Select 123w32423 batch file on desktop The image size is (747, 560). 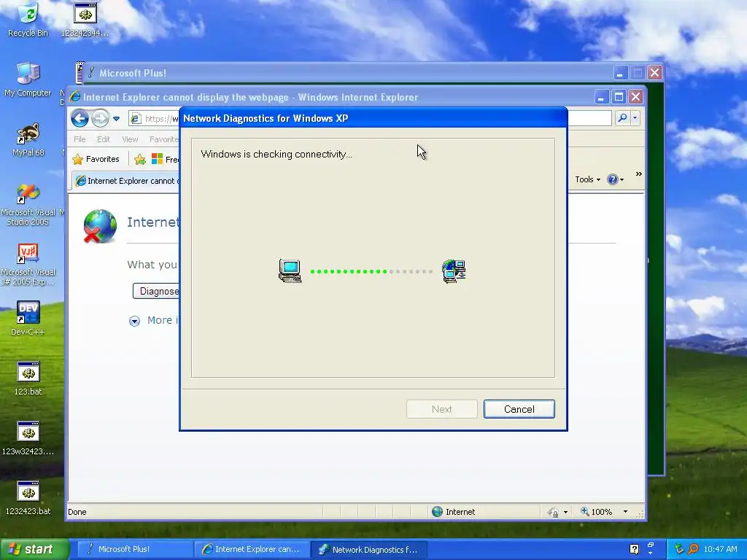coord(28,438)
